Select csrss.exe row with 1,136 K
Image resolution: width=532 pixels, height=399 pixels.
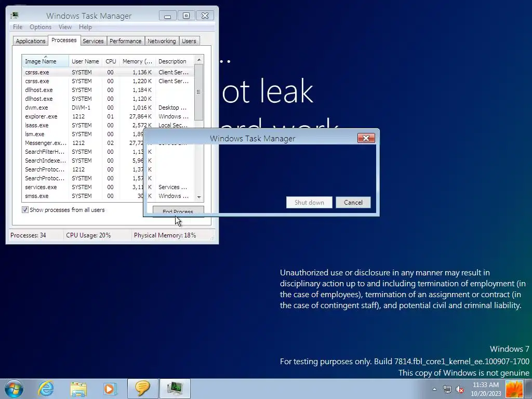pos(108,72)
